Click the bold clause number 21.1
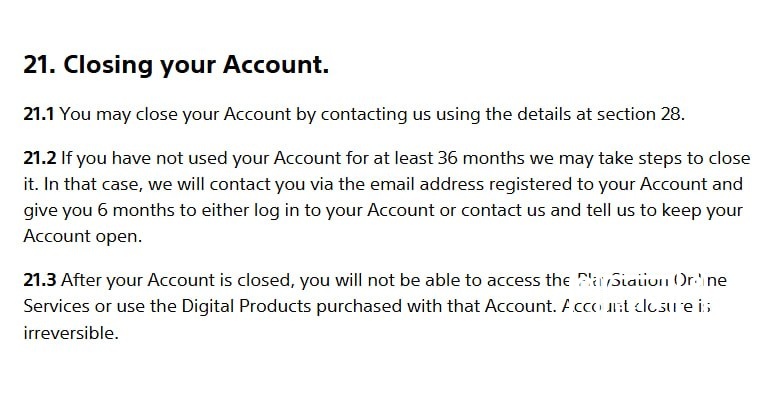The image size is (764, 413). pyautogui.click(x=38, y=114)
